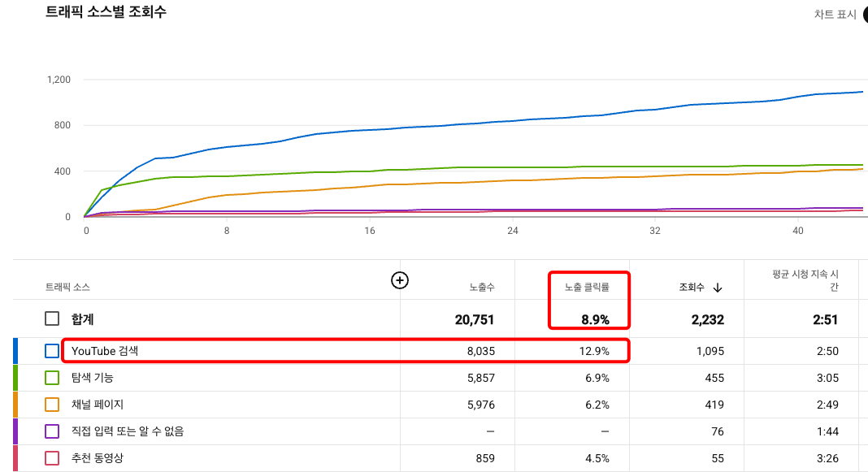Sort by the 노출 클릭률 column header
The image size is (868, 472).
(x=587, y=288)
